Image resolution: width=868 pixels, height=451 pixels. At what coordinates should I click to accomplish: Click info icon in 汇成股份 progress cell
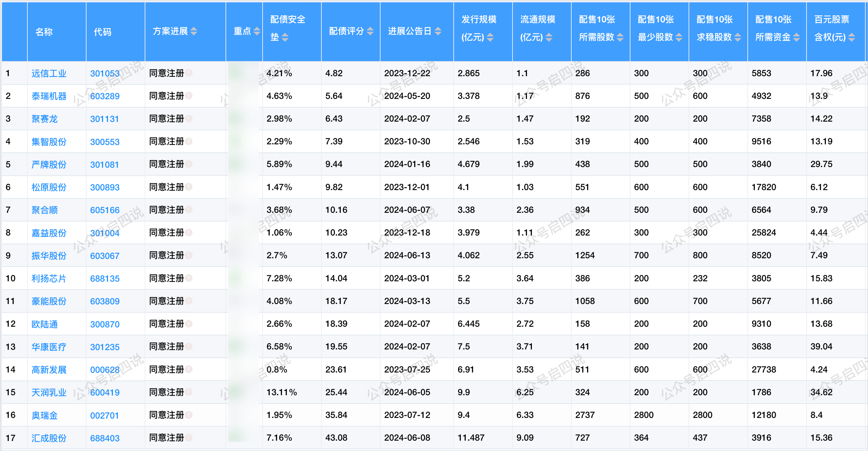tap(189, 438)
